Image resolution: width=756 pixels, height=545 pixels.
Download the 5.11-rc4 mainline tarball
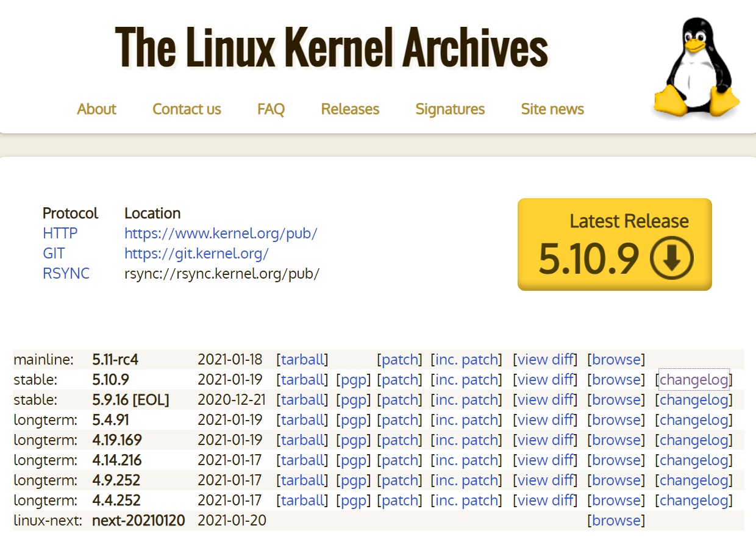coord(302,359)
